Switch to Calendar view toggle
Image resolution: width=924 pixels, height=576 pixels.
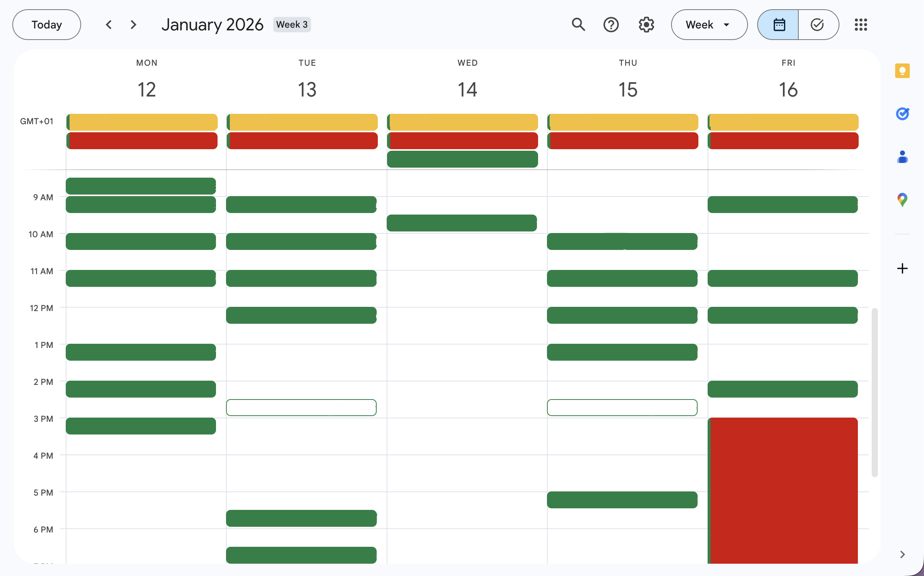point(779,25)
